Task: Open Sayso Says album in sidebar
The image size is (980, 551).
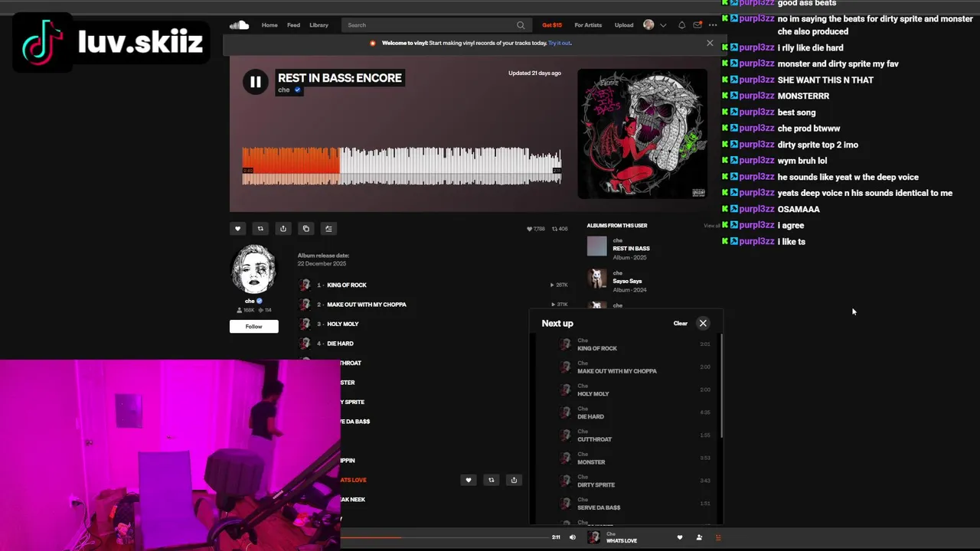Action: point(627,281)
